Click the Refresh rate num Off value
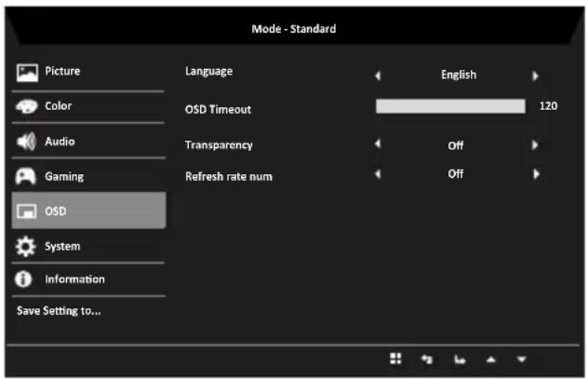588x379 pixels. (x=456, y=174)
